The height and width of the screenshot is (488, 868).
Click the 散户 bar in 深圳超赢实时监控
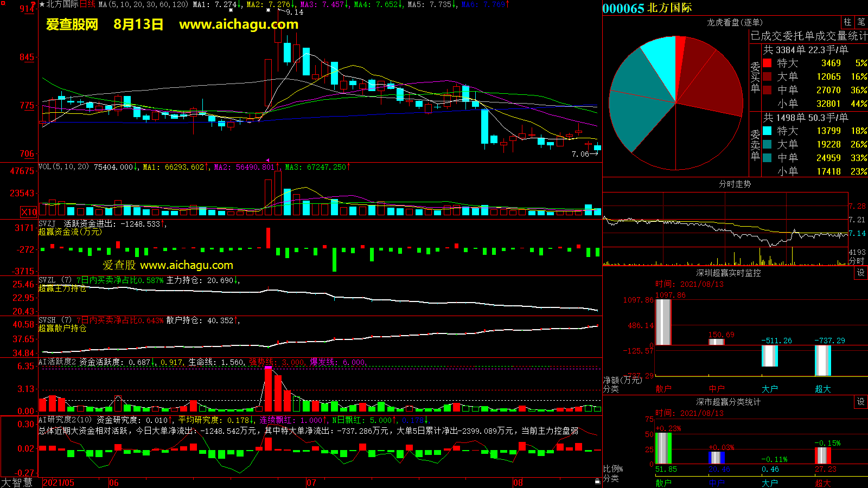click(x=663, y=322)
